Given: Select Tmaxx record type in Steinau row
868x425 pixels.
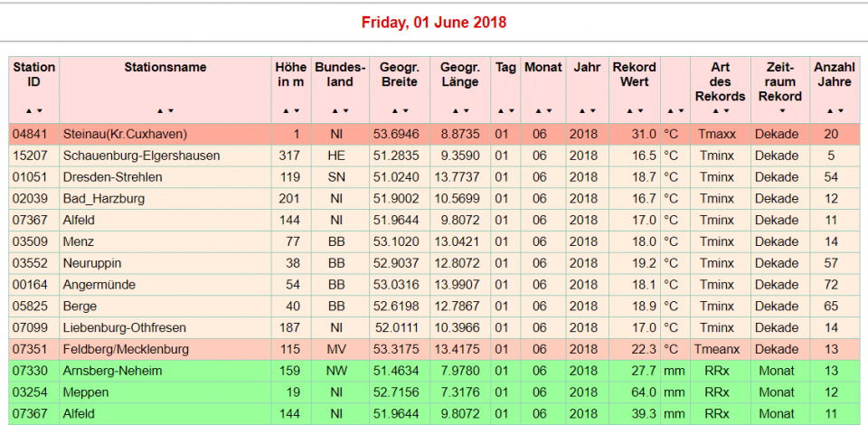Looking at the screenshot, I should point(717,134).
